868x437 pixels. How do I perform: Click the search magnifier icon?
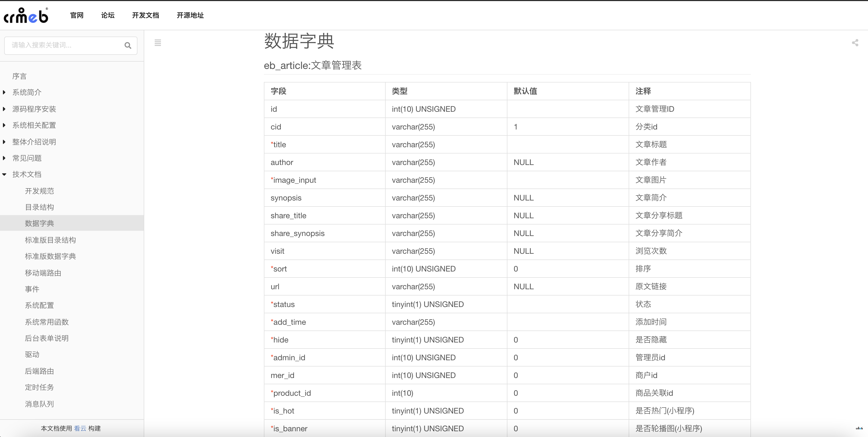(x=128, y=45)
